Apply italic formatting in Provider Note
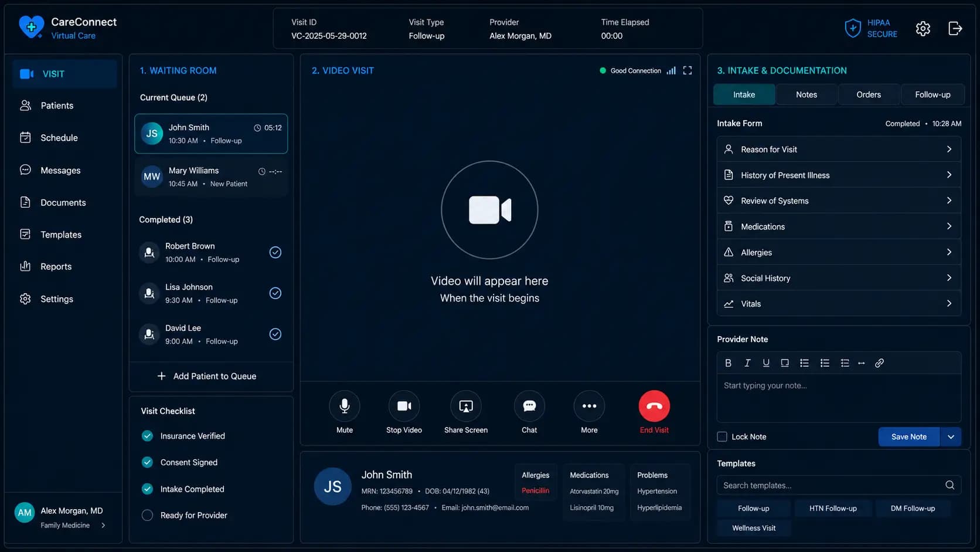The height and width of the screenshot is (552, 980). coord(747,363)
